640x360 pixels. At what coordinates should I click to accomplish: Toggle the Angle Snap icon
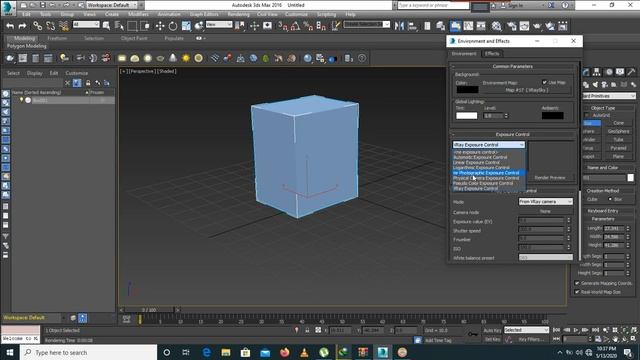point(295,26)
